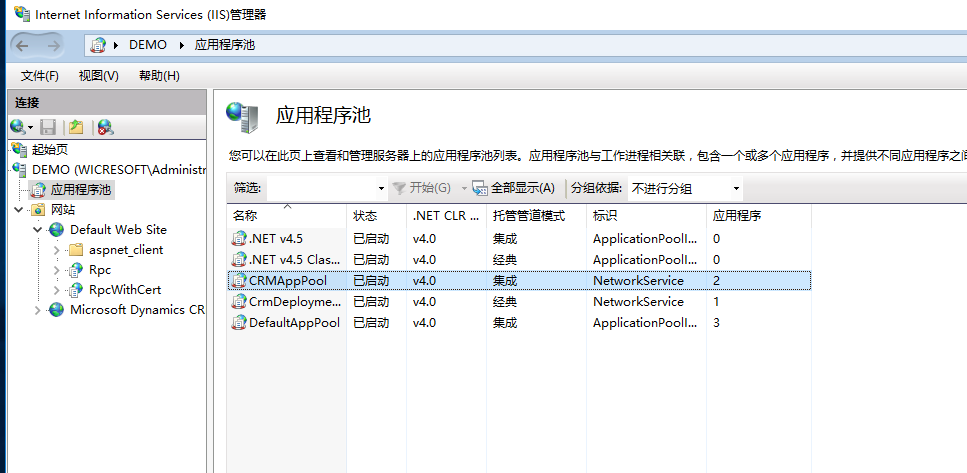
Task: Sort by the 名称 column header
Action: (287, 216)
